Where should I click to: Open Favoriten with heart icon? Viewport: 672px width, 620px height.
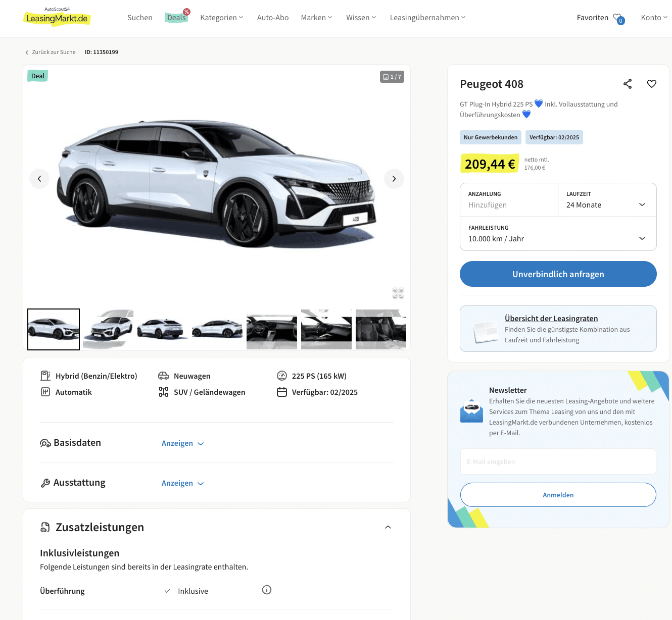(601, 18)
